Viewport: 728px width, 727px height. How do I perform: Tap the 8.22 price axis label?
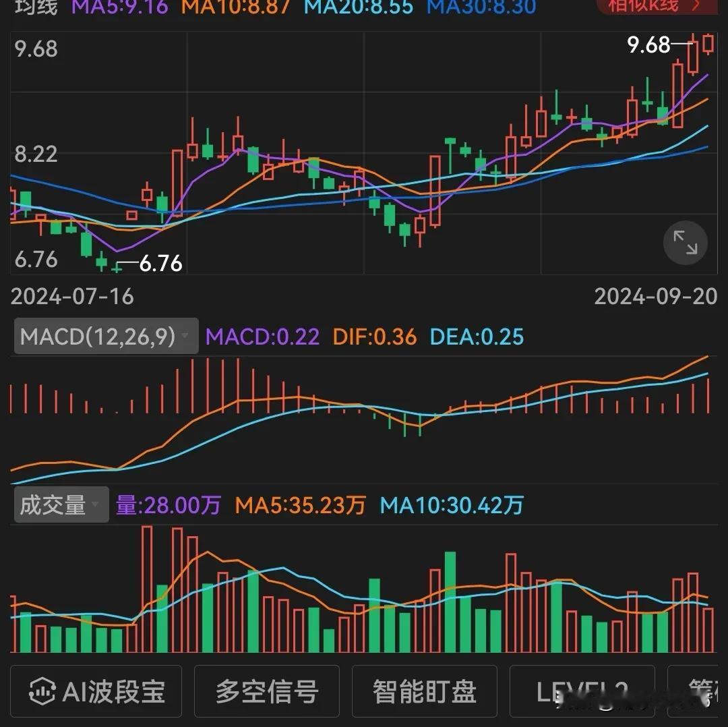click(x=36, y=154)
